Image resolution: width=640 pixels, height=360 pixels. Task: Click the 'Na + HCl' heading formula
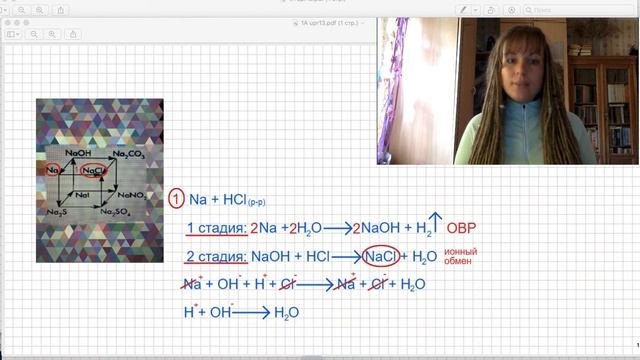click(x=227, y=200)
